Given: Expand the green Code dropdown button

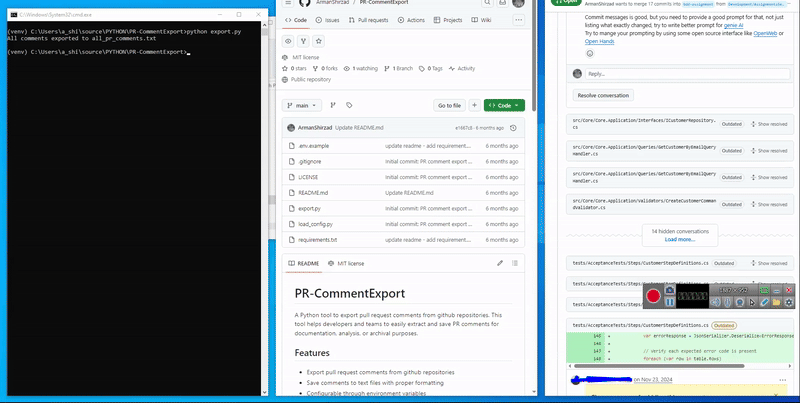Looking at the screenshot, I should [504, 105].
